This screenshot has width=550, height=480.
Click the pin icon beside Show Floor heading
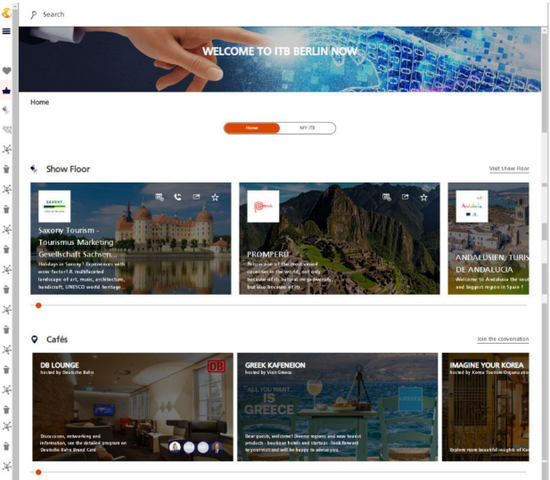34,169
